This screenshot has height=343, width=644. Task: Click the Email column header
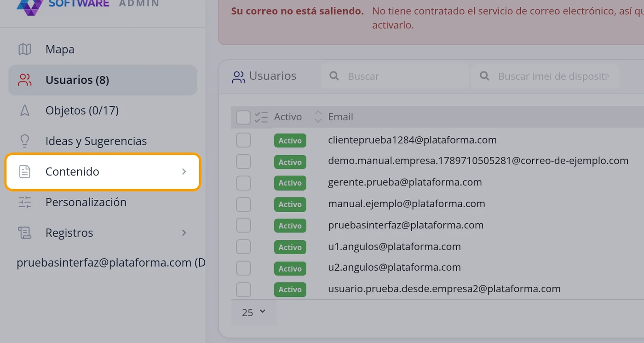[x=340, y=117]
